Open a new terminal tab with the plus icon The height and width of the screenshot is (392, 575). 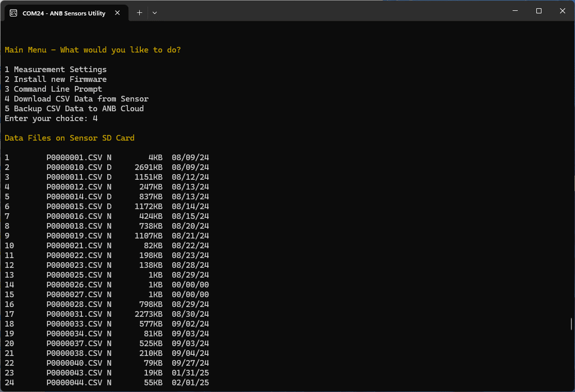(x=139, y=12)
